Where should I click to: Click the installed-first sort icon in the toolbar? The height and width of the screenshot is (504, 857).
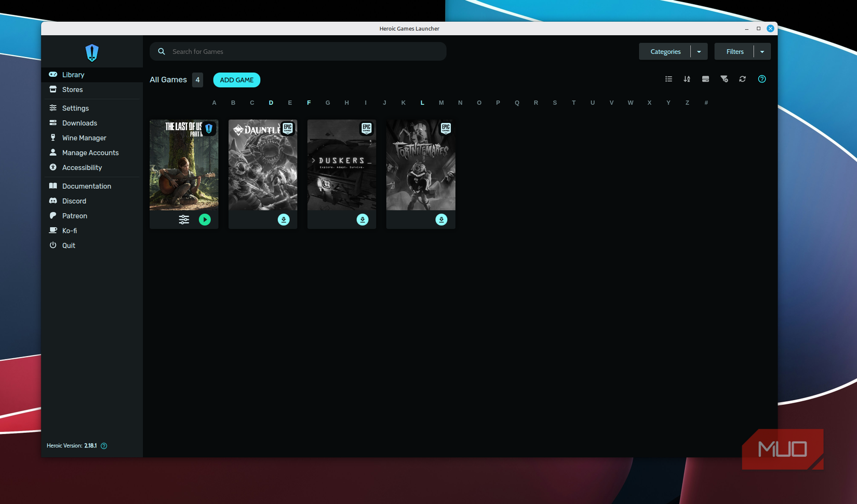[x=705, y=79]
